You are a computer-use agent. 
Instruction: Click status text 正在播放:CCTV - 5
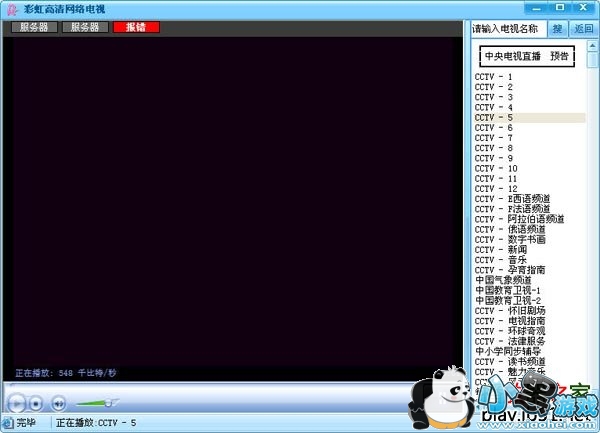pyautogui.click(x=96, y=423)
